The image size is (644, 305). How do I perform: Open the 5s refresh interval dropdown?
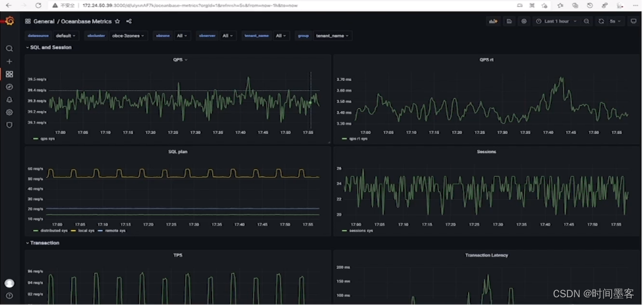click(615, 21)
